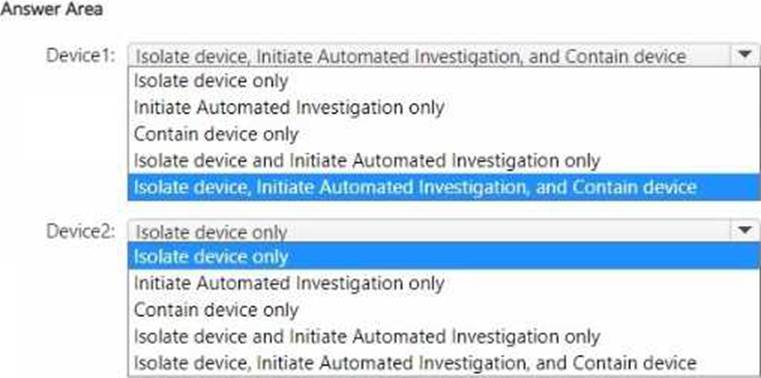The height and width of the screenshot is (378, 761).
Task: Choose Isolate, Investigate, and Contain option for Device2
Action: pyautogui.click(x=444, y=362)
